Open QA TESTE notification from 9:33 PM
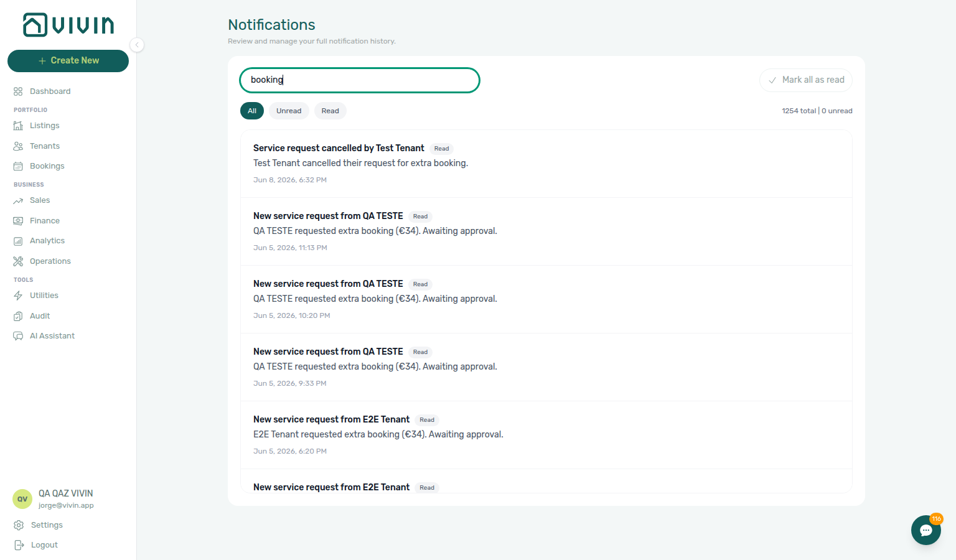 [546, 367]
